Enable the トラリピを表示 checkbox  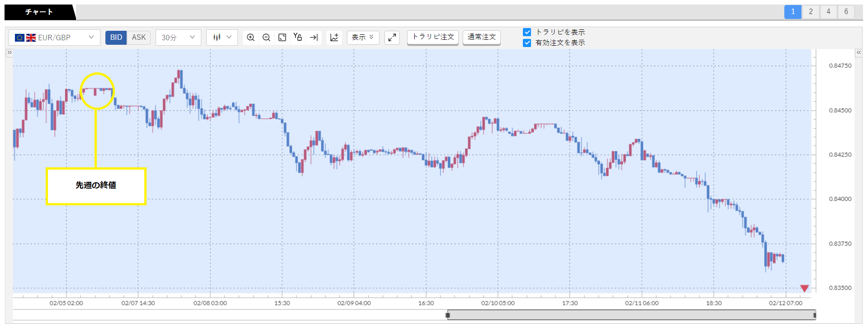(x=527, y=32)
